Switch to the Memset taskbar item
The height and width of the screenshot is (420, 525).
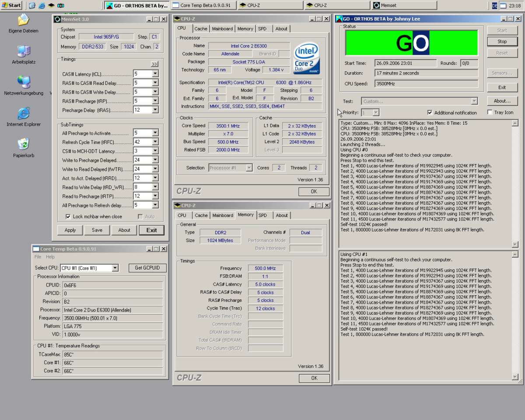pos(404,5)
